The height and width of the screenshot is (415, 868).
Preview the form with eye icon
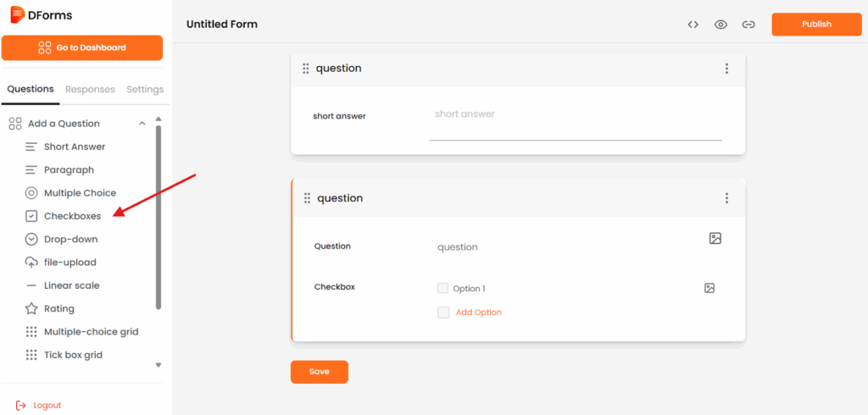pos(721,25)
